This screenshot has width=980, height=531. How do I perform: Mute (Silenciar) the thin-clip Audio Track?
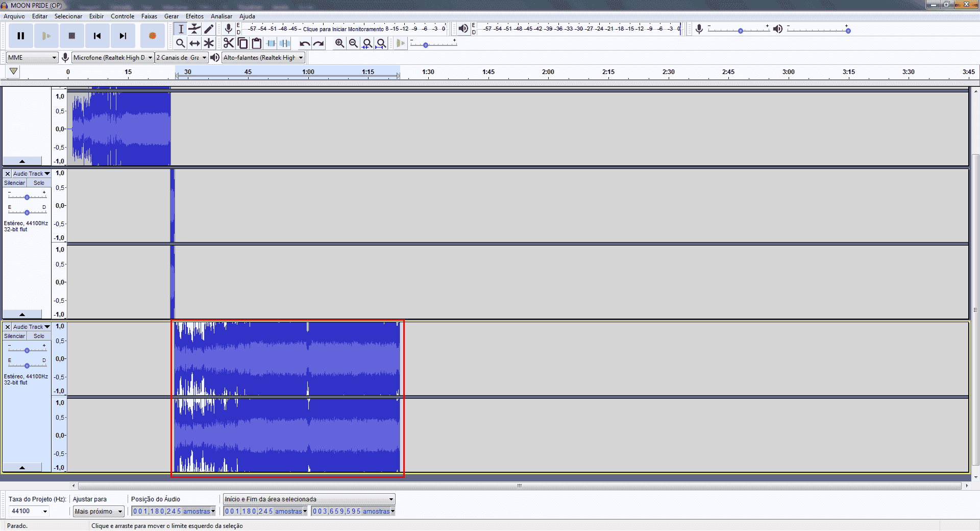(15, 183)
